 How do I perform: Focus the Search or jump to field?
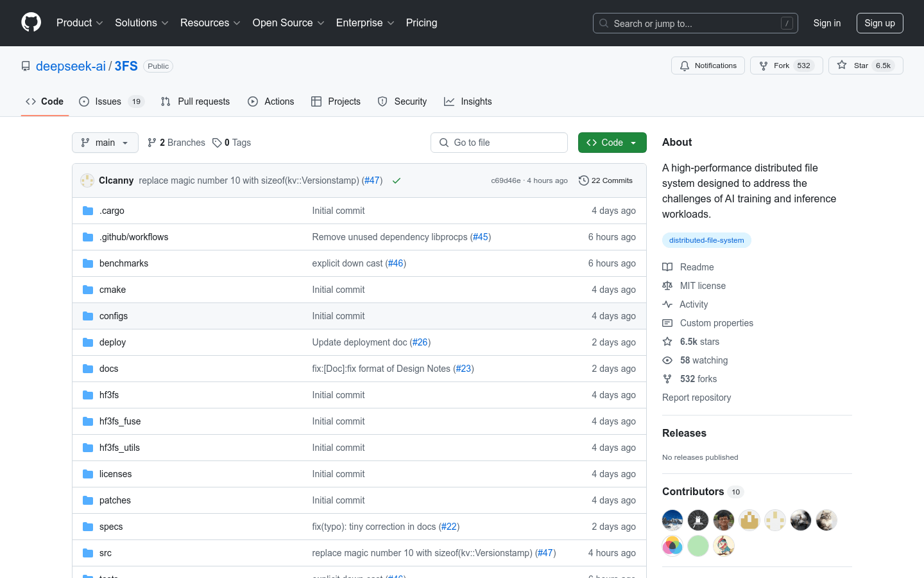696,23
